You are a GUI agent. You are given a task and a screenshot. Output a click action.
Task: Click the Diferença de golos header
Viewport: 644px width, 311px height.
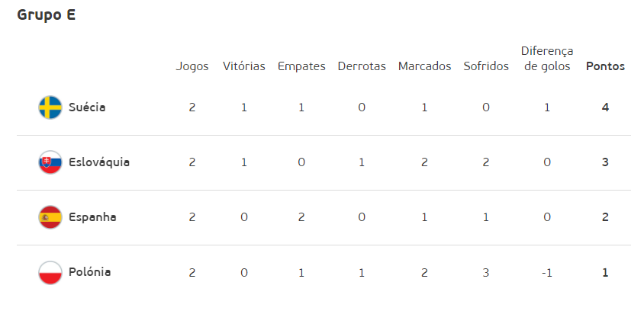click(x=547, y=59)
